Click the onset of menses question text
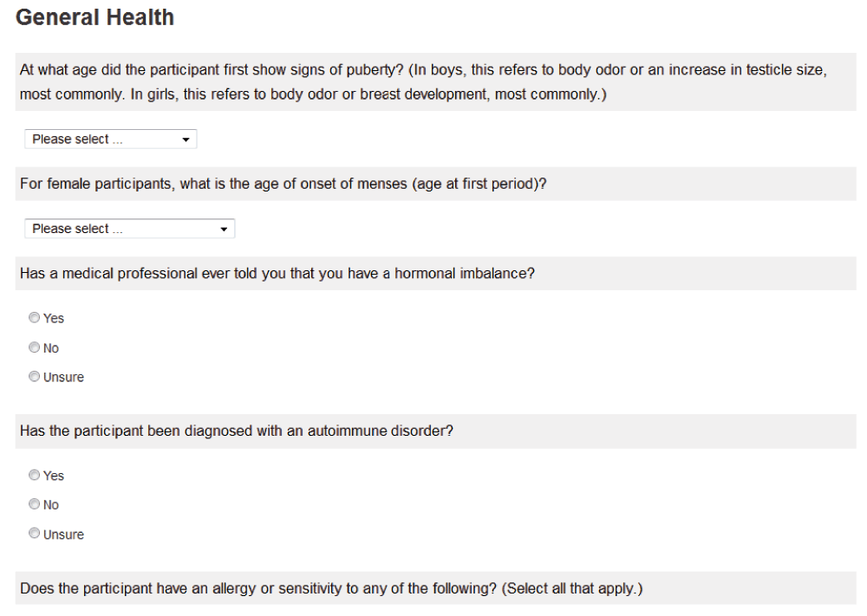The image size is (867, 616). (284, 184)
